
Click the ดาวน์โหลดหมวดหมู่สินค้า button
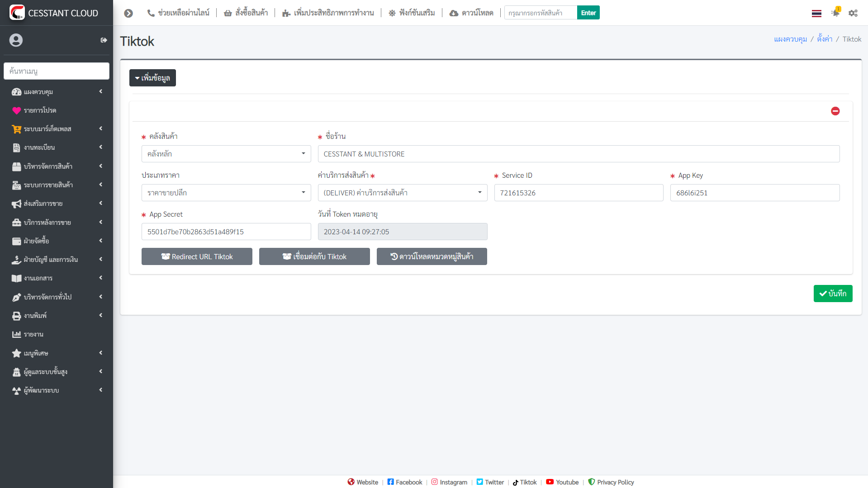tap(432, 256)
